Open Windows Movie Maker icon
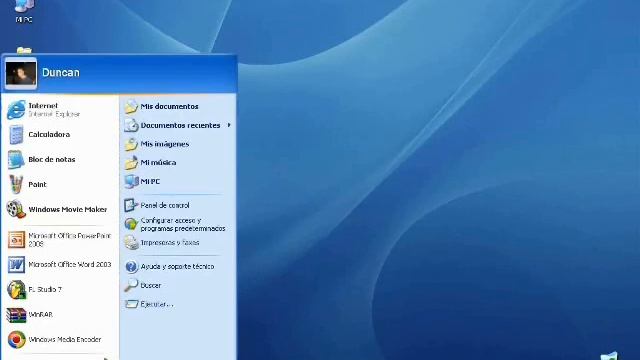Viewport: 640px width, 360px height. tap(16, 209)
